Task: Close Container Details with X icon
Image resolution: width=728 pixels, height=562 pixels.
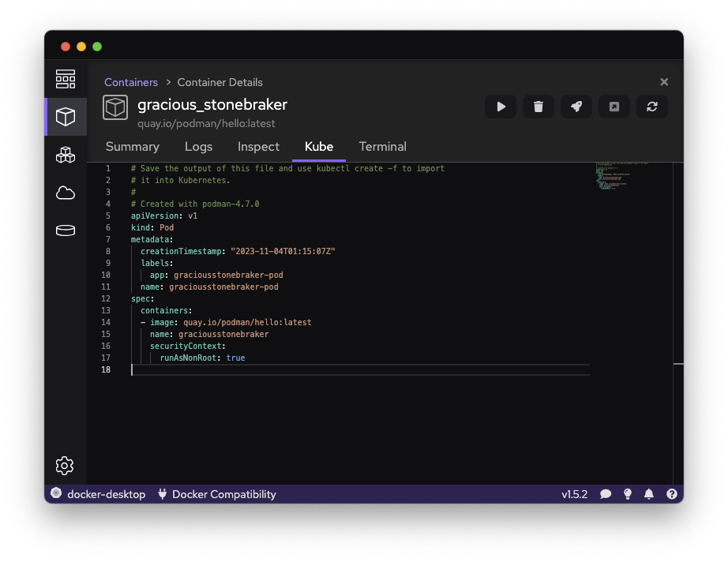Action: [664, 81]
